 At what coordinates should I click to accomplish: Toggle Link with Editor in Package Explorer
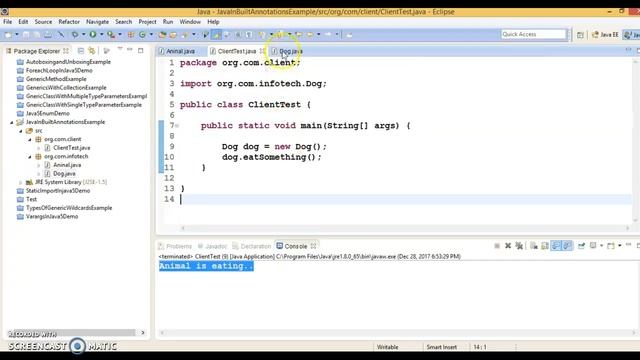[x=92, y=51]
